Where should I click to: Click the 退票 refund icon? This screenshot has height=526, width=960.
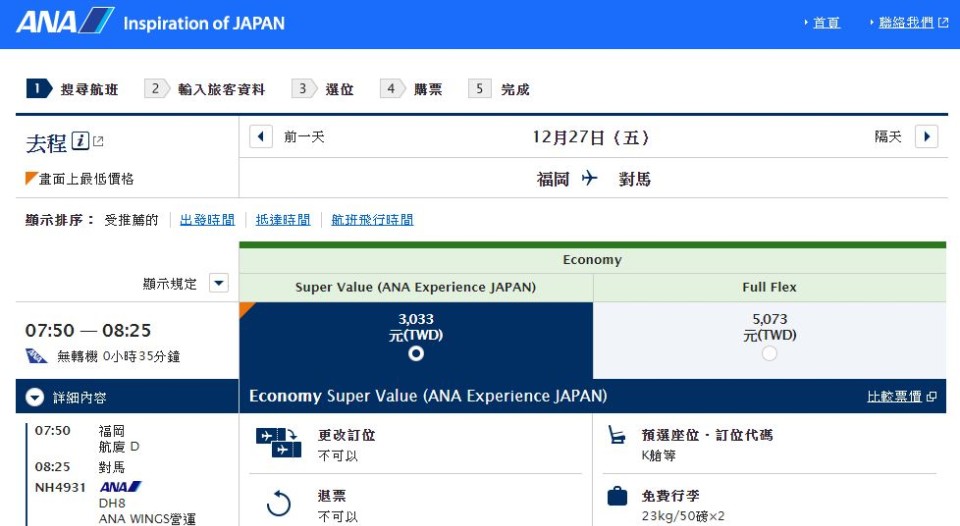tap(279, 503)
